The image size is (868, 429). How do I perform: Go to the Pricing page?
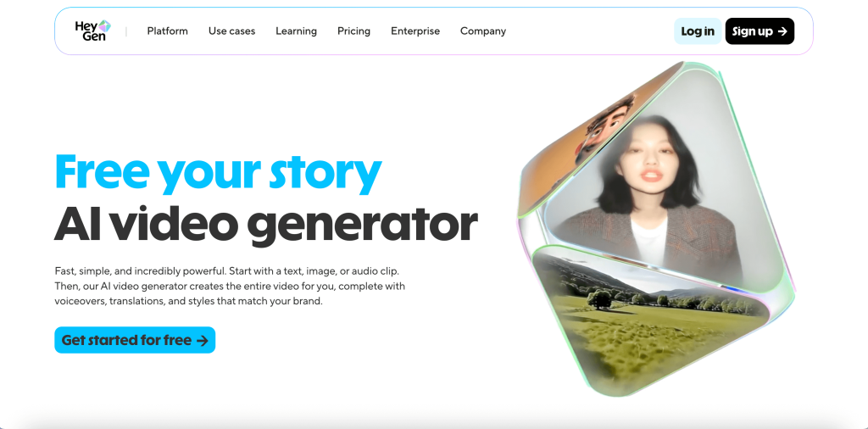[353, 31]
